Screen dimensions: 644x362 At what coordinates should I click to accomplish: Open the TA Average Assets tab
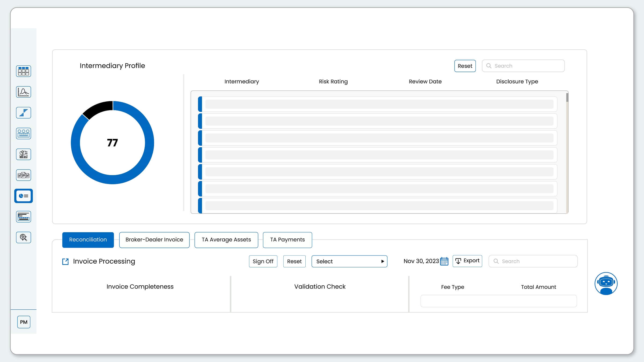[x=226, y=240]
